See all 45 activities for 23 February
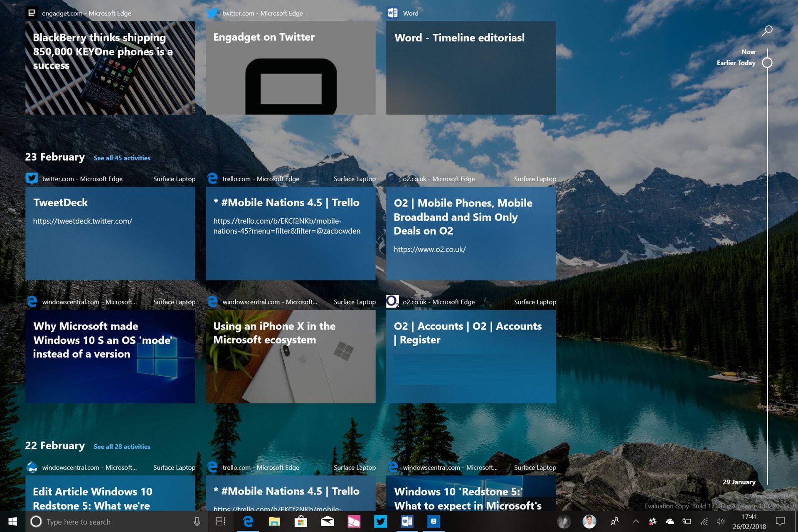798x532 pixels. (122, 158)
